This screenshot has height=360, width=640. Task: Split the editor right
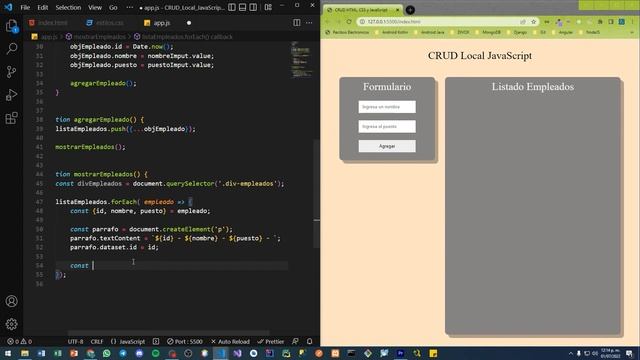point(297,23)
